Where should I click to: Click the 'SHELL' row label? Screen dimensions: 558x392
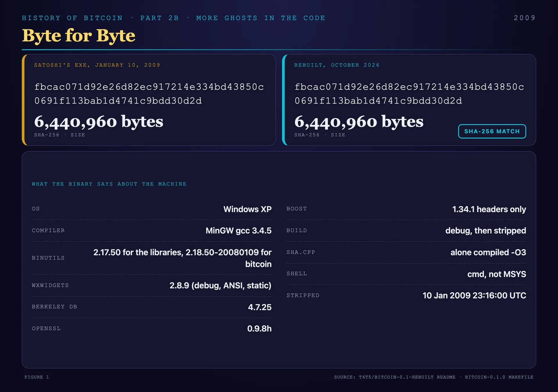pos(297,274)
